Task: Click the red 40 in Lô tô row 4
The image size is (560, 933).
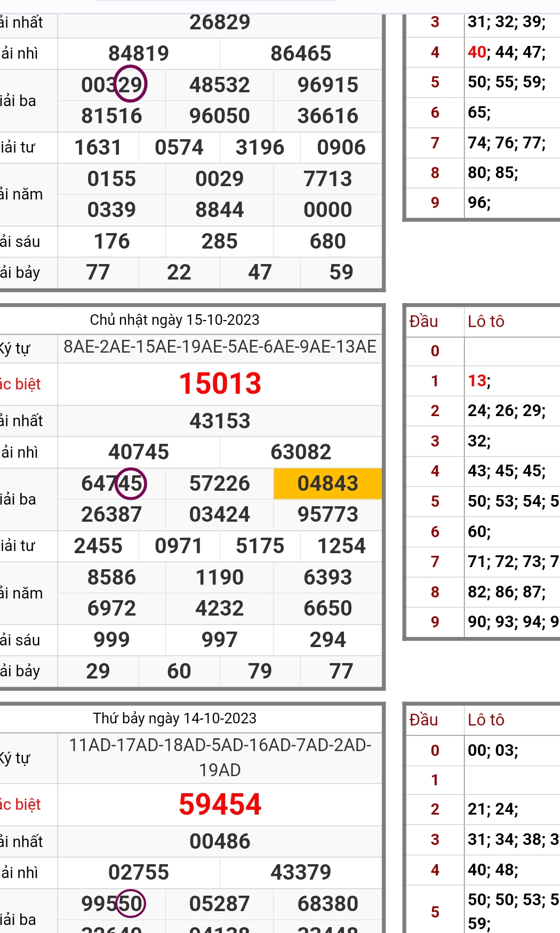Action: coord(477,52)
